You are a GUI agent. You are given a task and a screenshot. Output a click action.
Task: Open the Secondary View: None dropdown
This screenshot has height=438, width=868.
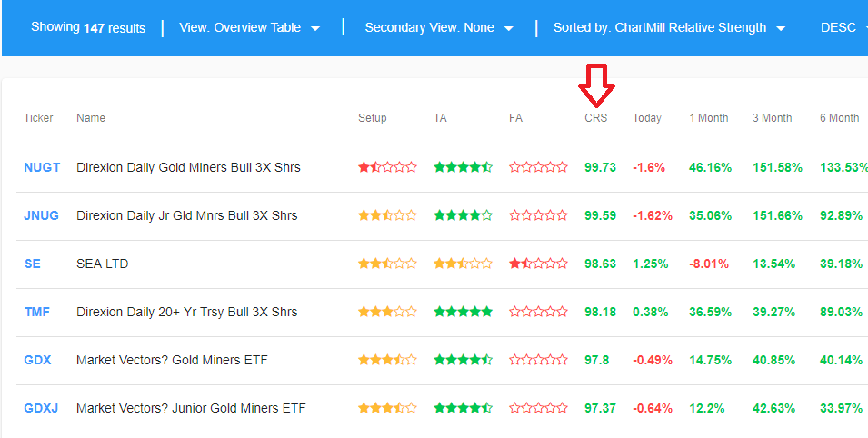click(x=439, y=27)
